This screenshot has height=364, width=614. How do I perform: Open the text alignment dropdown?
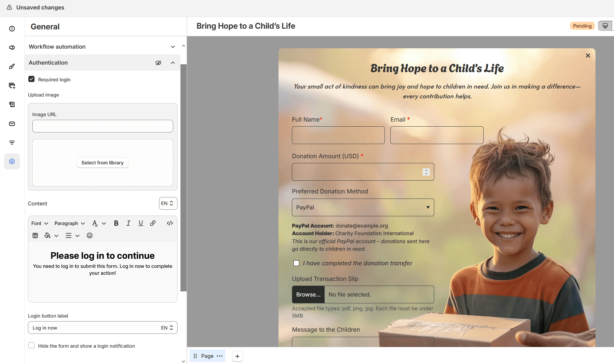(73, 236)
